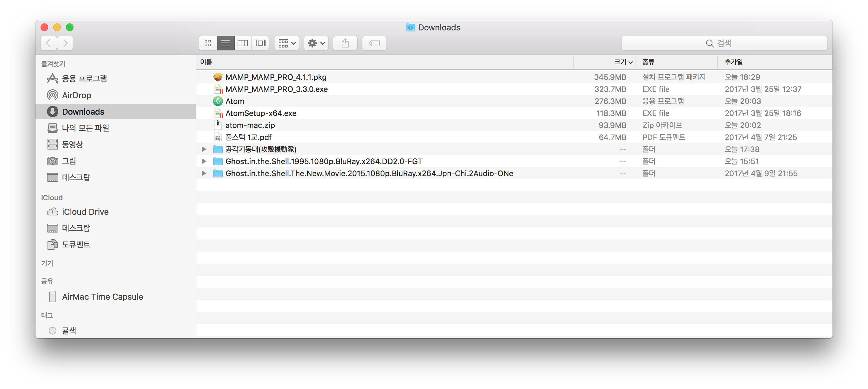Open 데스크탑 under 즐겨찾기
868x389 pixels.
(x=116, y=177)
